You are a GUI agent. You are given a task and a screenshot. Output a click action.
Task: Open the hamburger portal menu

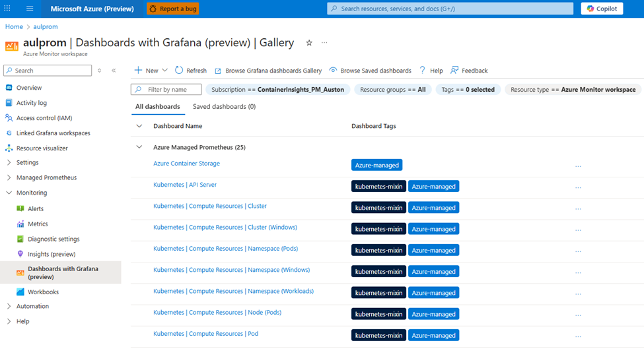tap(30, 8)
